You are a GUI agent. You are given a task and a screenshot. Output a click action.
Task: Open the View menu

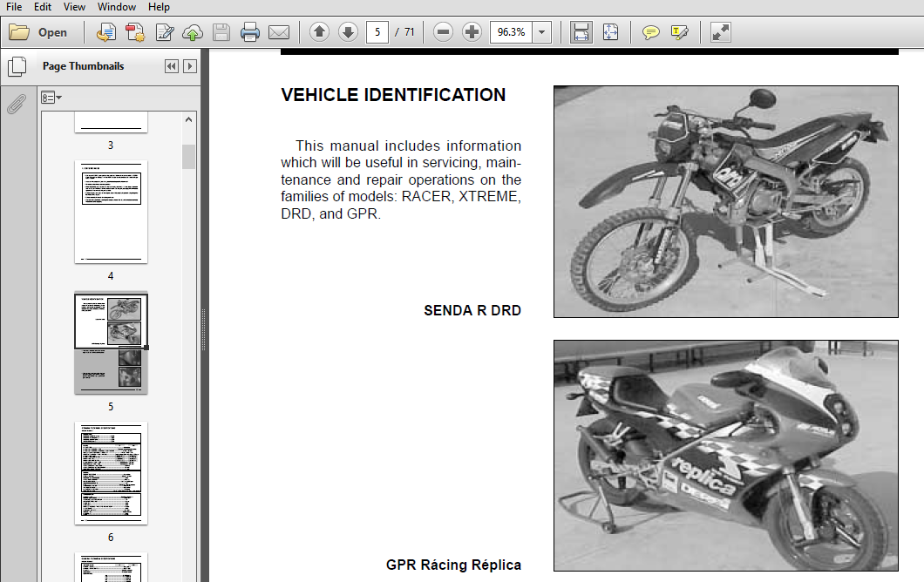click(x=74, y=7)
